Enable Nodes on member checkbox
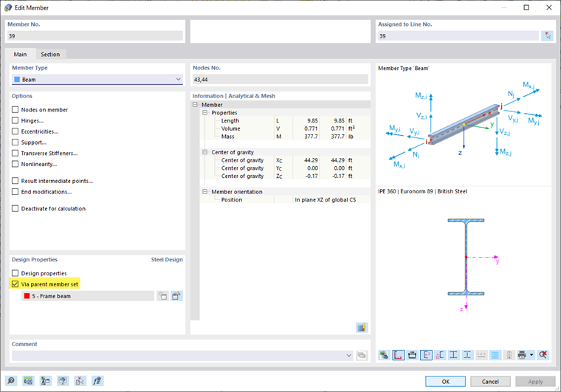The height and width of the screenshot is (392, 561). click(x=15, y=109)
